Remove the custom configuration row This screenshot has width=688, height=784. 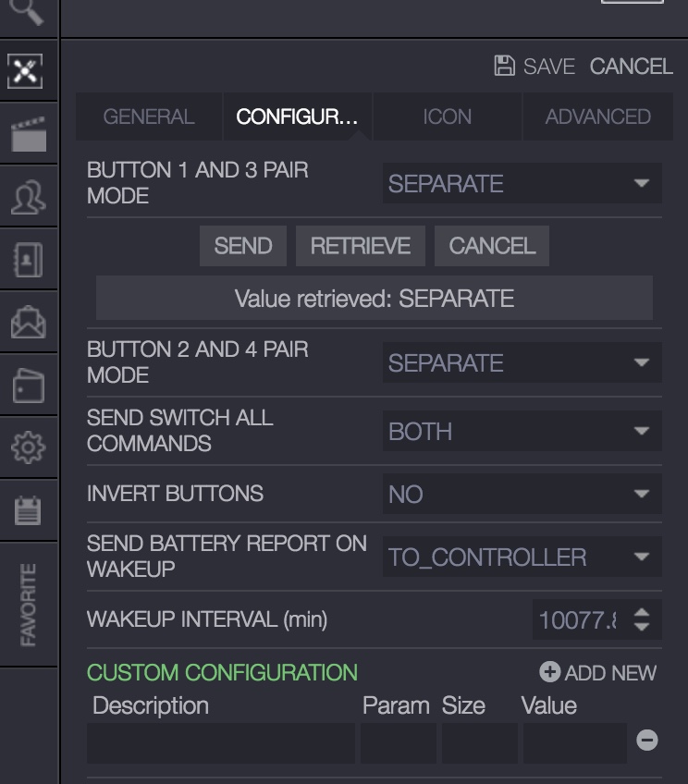click(x=647, y=740)
